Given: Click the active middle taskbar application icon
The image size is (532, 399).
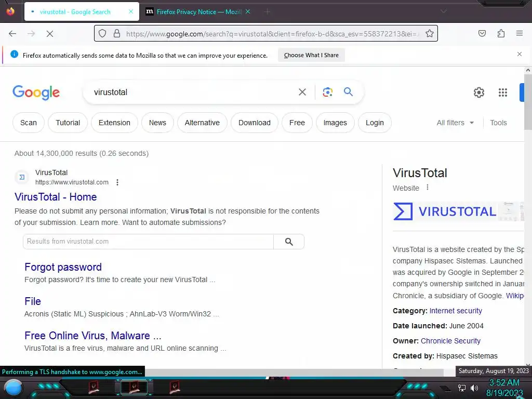Looking at the screenshot, I should 134,387.
